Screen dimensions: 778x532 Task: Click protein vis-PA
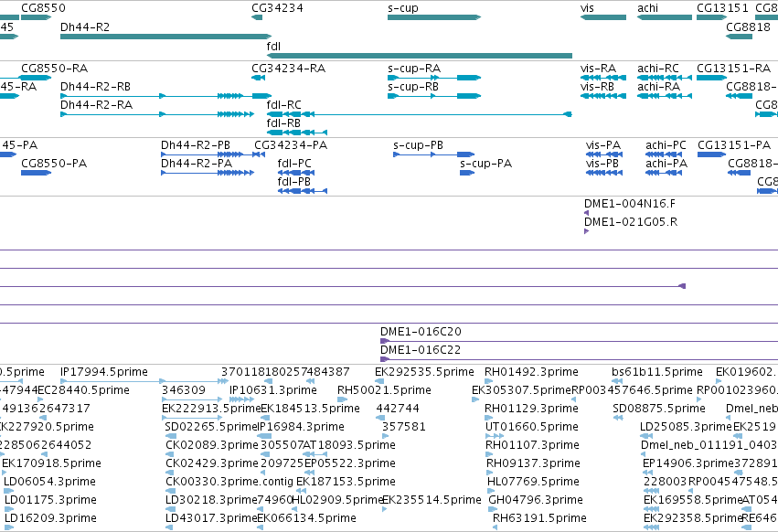tap(603, 145)
